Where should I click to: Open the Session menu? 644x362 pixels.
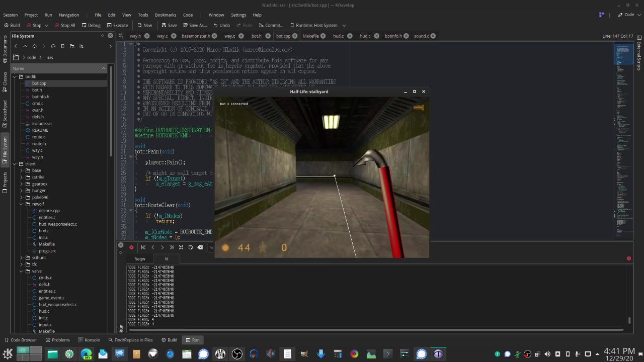coord(10,15)
